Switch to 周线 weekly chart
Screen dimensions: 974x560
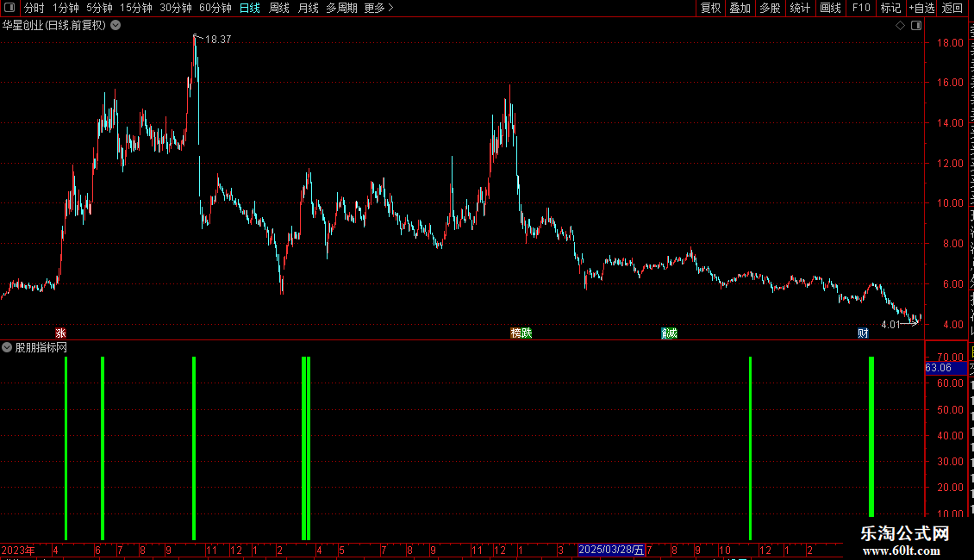pyautogui.click(x=279, y=8)
